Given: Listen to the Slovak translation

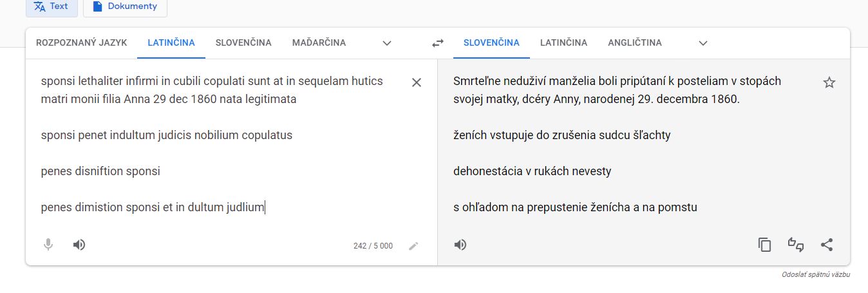Looking at the screenshot, I should (460, 245).
